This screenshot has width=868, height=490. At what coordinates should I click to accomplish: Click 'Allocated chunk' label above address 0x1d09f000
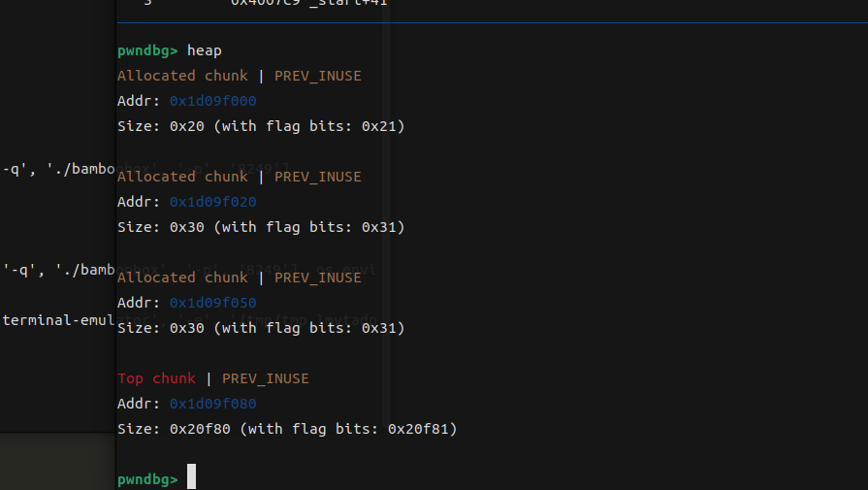tap(182, 76)
